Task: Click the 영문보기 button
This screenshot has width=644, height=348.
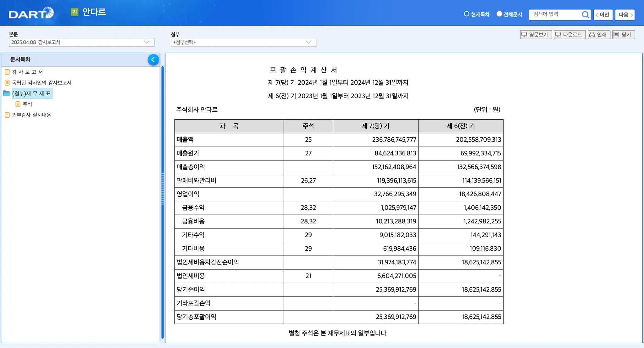Action: click(x=536, y=35)
